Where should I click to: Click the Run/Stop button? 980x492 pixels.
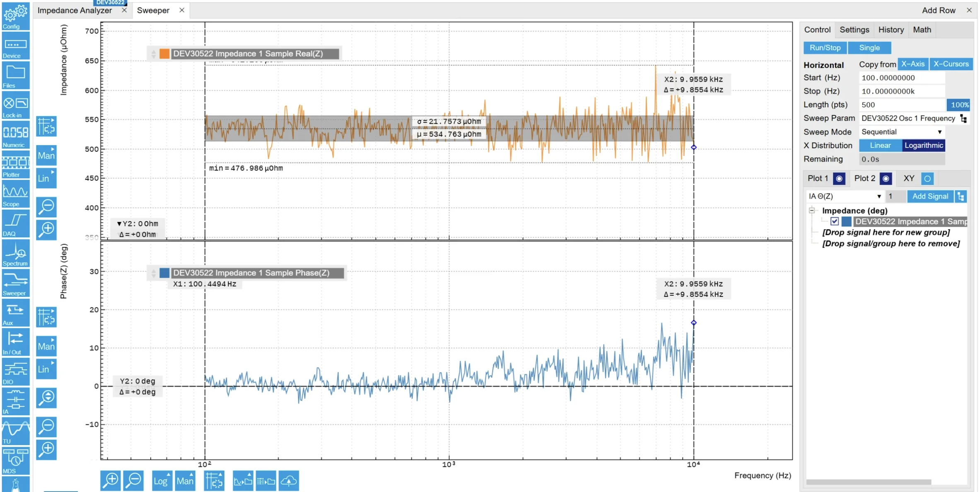(x=825, y=48)
